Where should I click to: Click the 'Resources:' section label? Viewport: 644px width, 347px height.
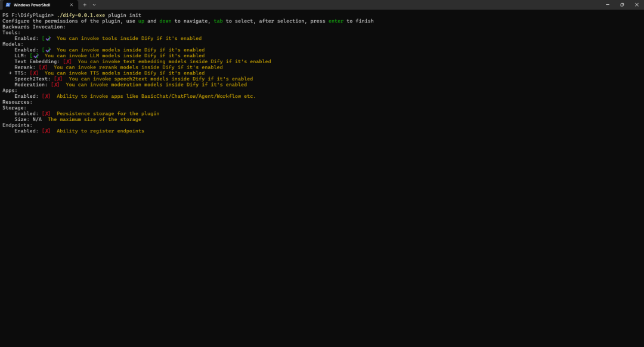[17, 102]
